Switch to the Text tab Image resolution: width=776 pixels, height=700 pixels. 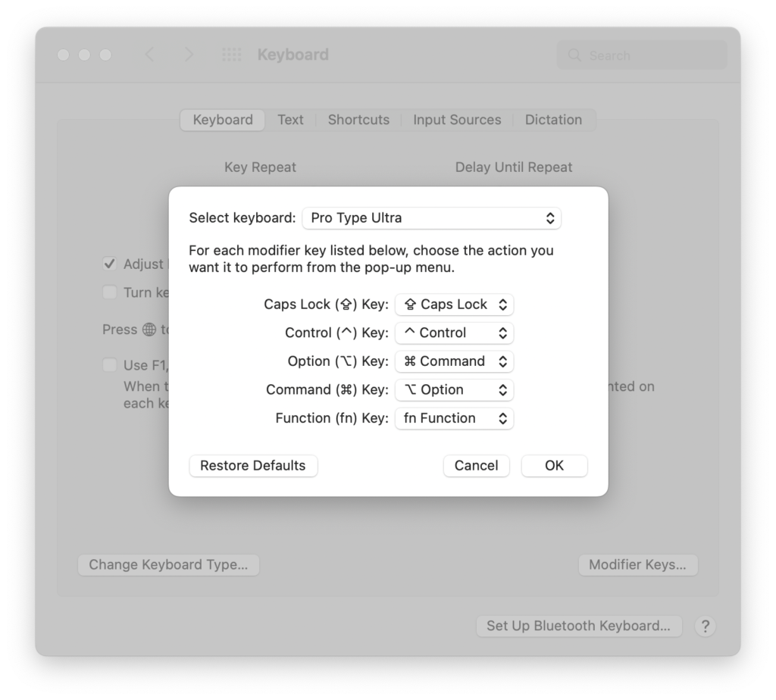290,120
